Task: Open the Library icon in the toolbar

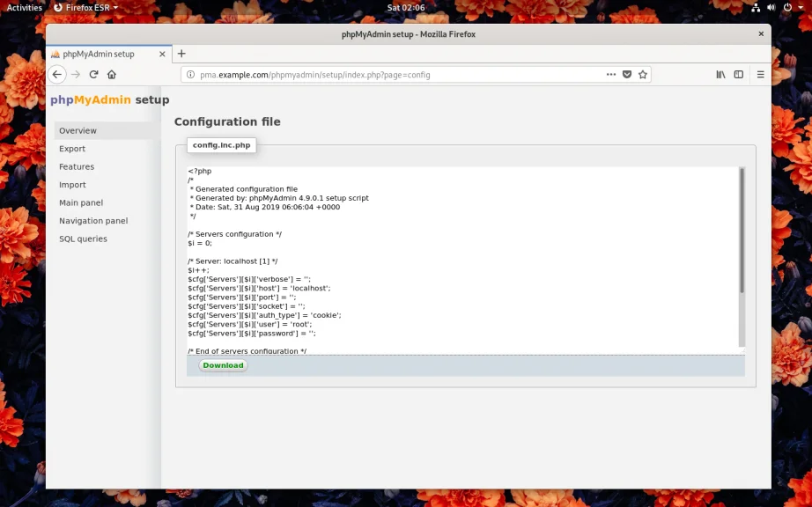Action: coord(720,75)
